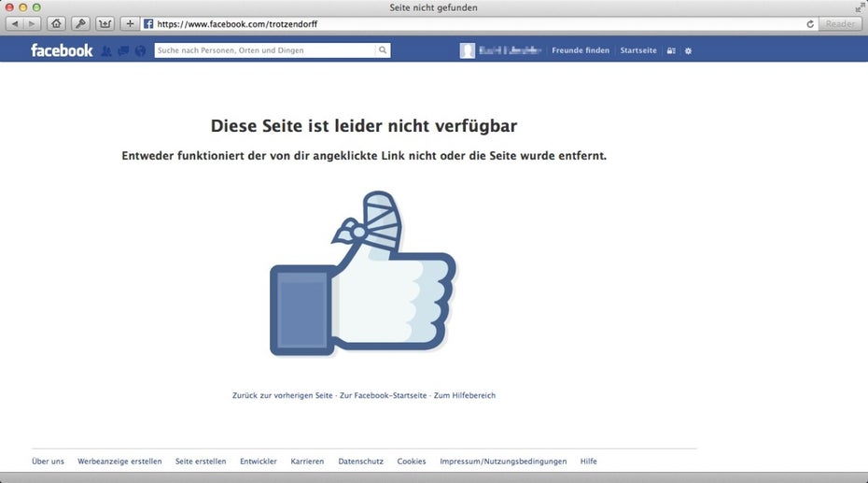Minimize the window with yellow button
Image resolution: width=868 pixels, height=483 pixels.
[22, 7]
